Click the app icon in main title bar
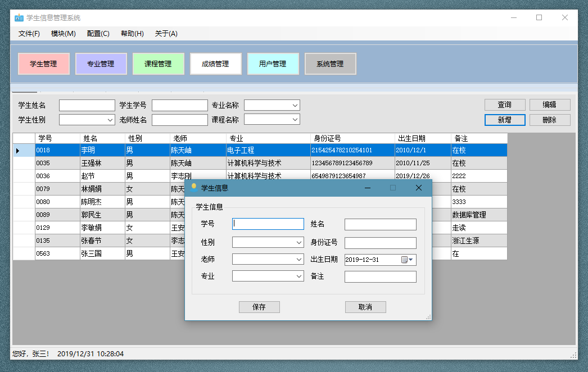The width and height of the screenshot is (588, 372). (19, 17)
